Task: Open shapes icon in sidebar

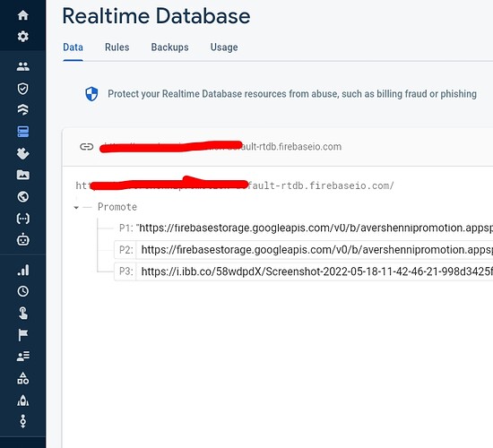Action: [23, 378]
